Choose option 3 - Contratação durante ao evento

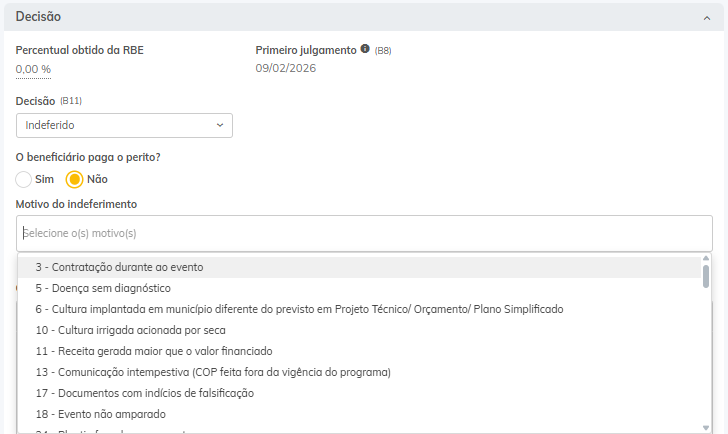[x=119, y=267]
